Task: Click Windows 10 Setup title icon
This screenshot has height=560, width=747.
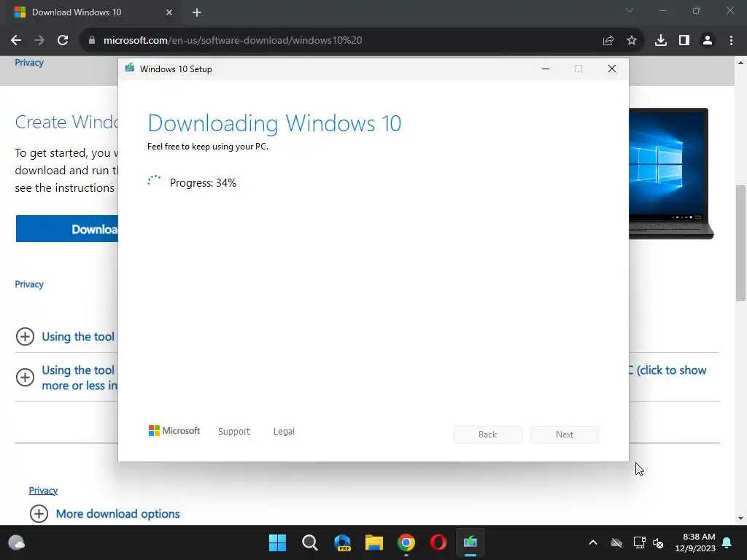Action: tap(129, 68)
